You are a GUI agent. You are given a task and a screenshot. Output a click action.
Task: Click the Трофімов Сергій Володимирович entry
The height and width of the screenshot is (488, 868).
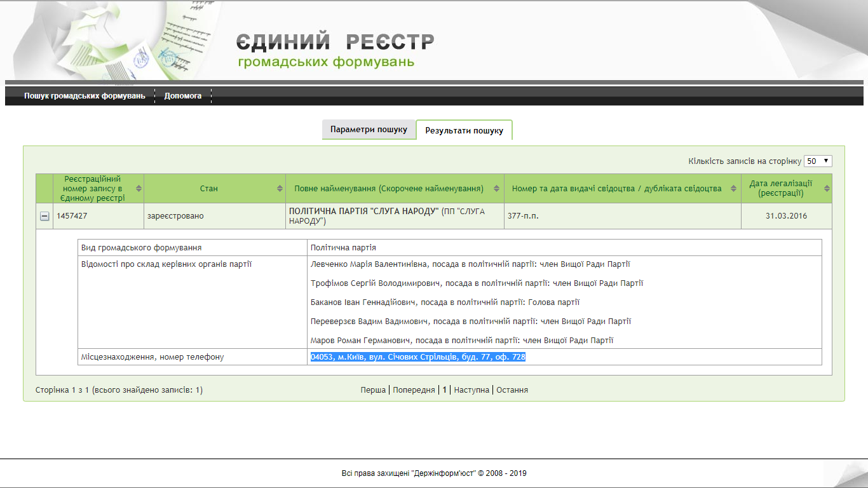477,283
